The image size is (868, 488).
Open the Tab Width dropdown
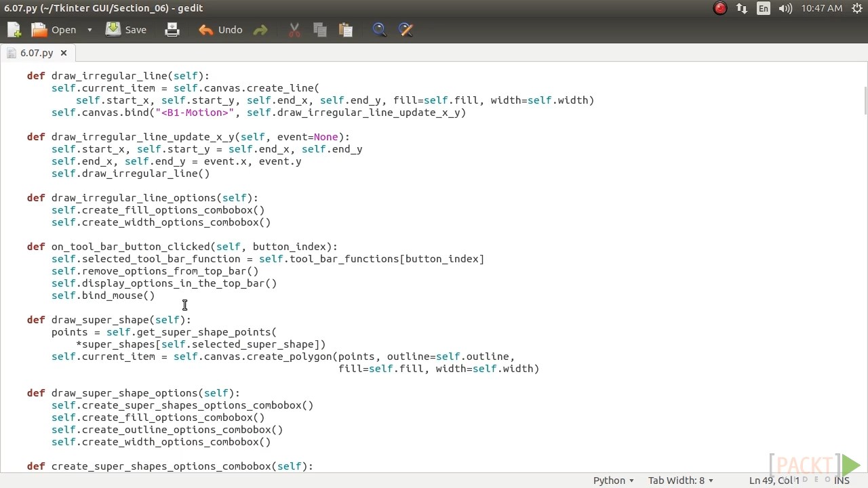(681, 480)
